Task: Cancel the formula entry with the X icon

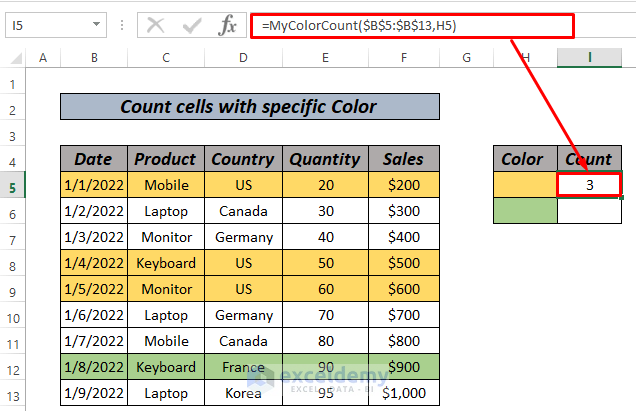Action: point(156,26)
